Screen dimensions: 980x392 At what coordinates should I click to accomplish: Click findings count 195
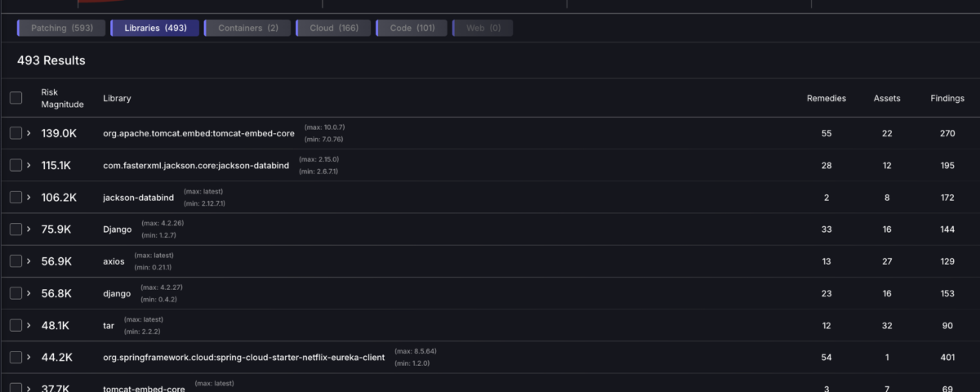tap(947, 165)
